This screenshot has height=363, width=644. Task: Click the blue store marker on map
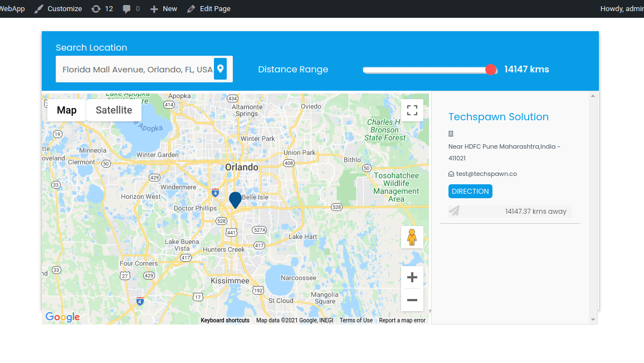tap(236, 199)
